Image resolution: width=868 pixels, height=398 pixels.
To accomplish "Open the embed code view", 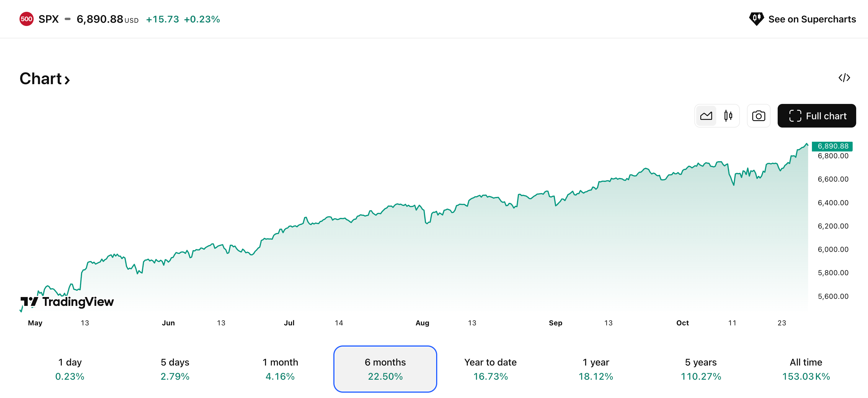I will (x=844, y=78).
